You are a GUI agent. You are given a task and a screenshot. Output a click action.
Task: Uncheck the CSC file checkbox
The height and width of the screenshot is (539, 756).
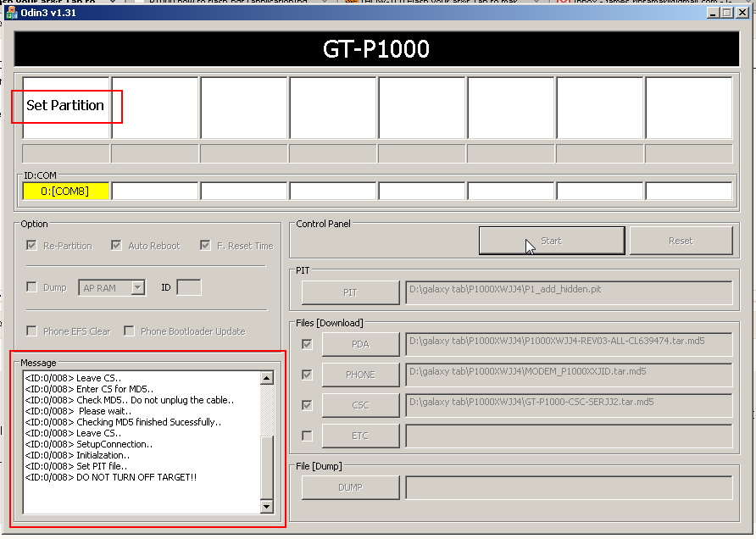pos(307,405)
